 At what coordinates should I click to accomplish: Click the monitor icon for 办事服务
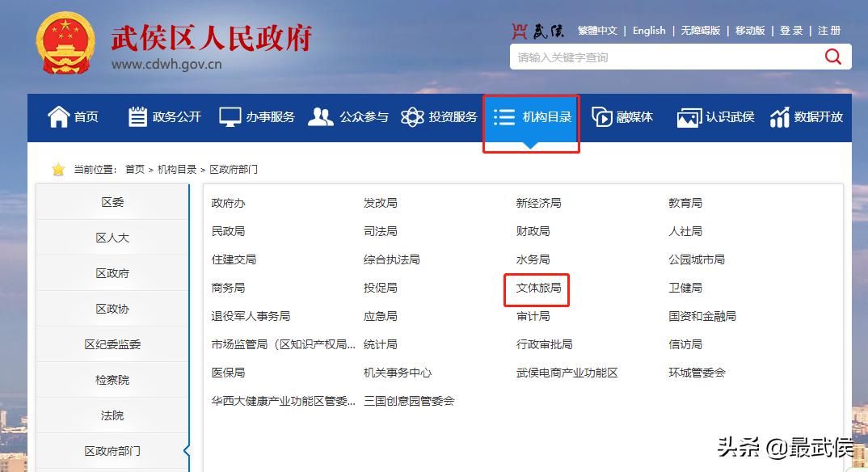pos(230,116)
